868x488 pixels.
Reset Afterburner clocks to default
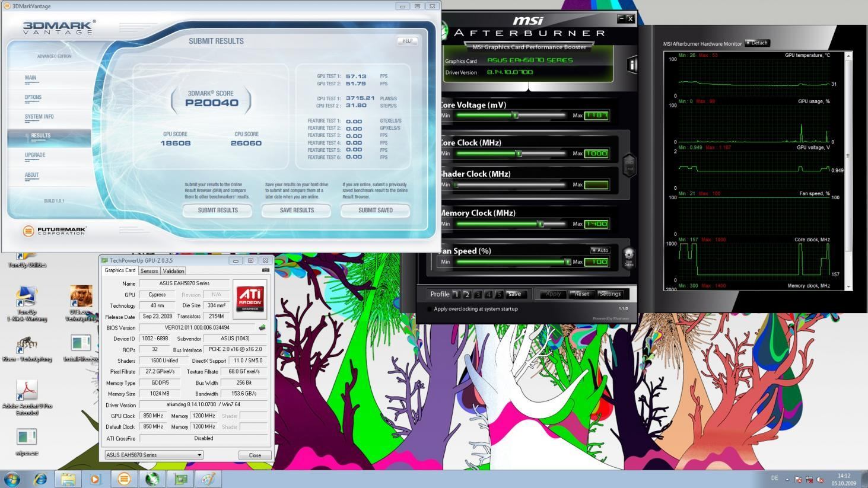581,294
